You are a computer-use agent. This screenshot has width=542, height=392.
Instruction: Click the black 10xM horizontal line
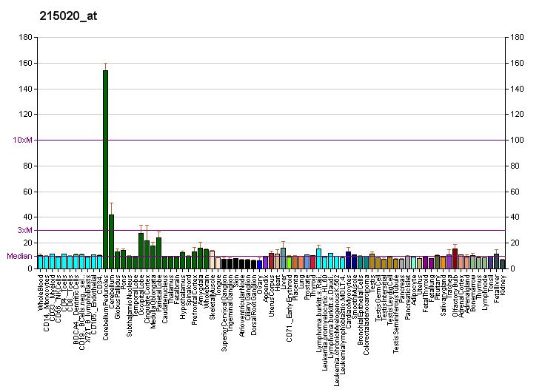tap(296, 140)
